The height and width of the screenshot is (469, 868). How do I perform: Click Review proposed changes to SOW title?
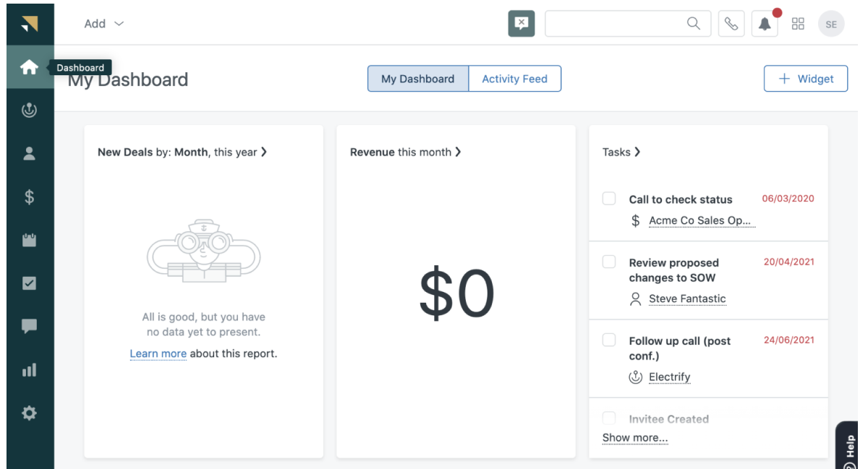674,270
